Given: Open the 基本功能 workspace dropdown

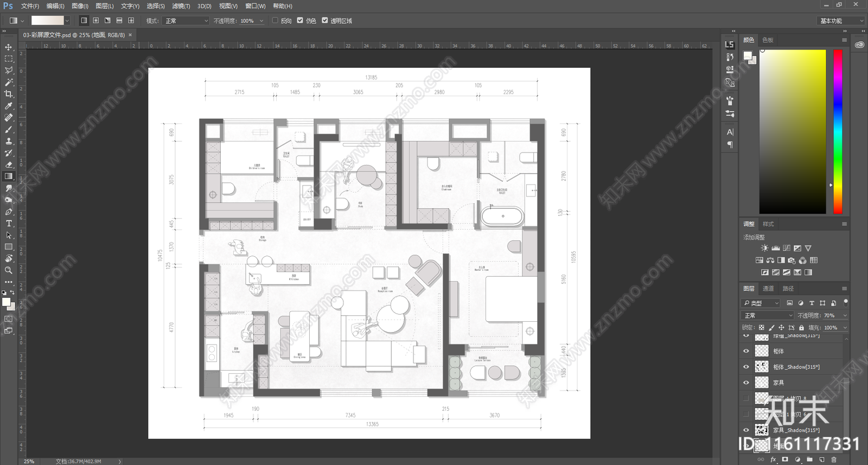Looking at the screenshot, I should [840, 21].
